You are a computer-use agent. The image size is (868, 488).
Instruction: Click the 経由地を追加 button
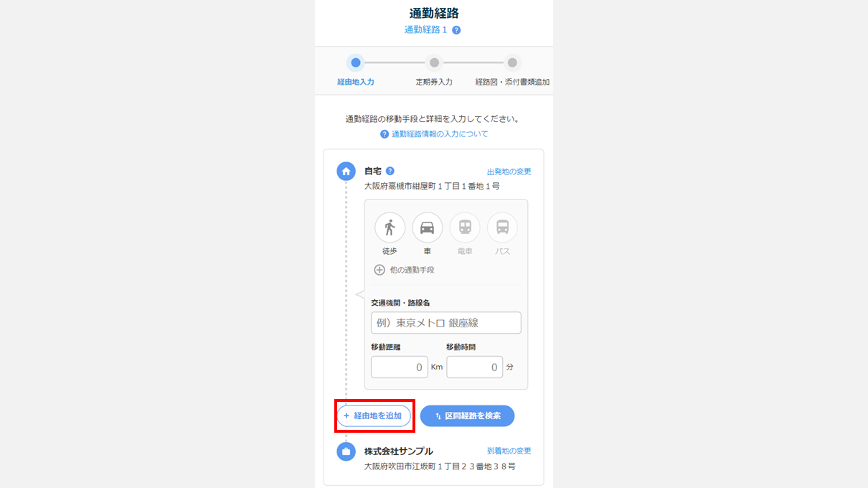(x=374, y=416)
